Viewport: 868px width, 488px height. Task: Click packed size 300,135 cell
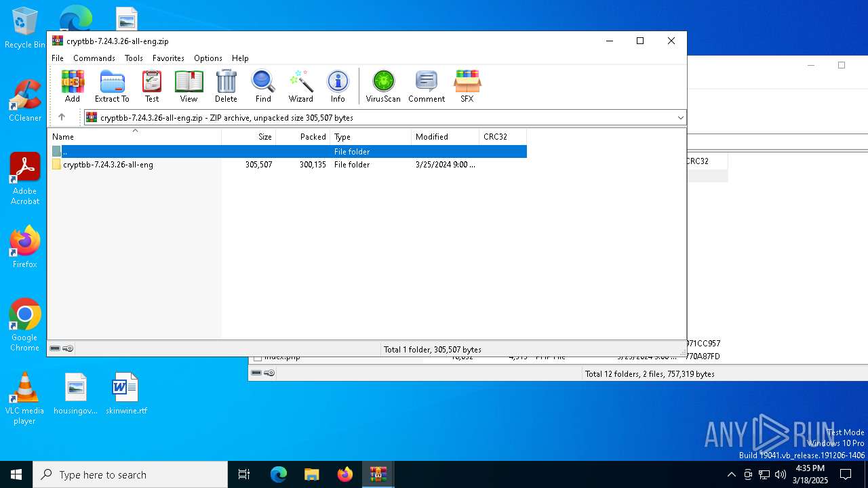pyautogui.click(x=313, y=165)
